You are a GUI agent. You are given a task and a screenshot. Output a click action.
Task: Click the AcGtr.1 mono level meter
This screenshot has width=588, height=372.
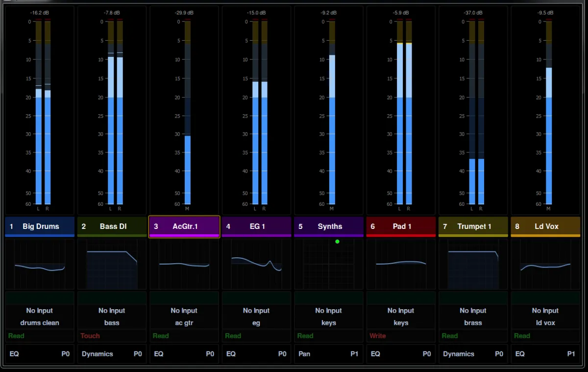[x=188, y=113]
